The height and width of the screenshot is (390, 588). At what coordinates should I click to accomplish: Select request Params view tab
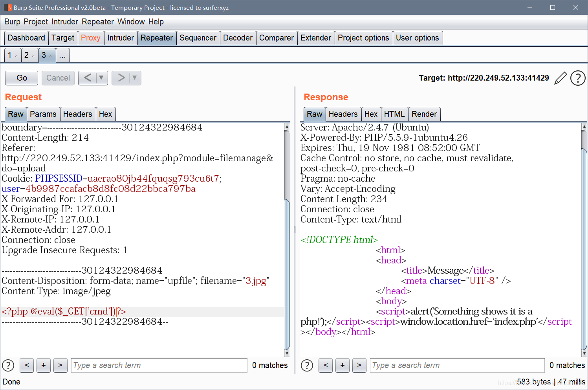point(43,114)
